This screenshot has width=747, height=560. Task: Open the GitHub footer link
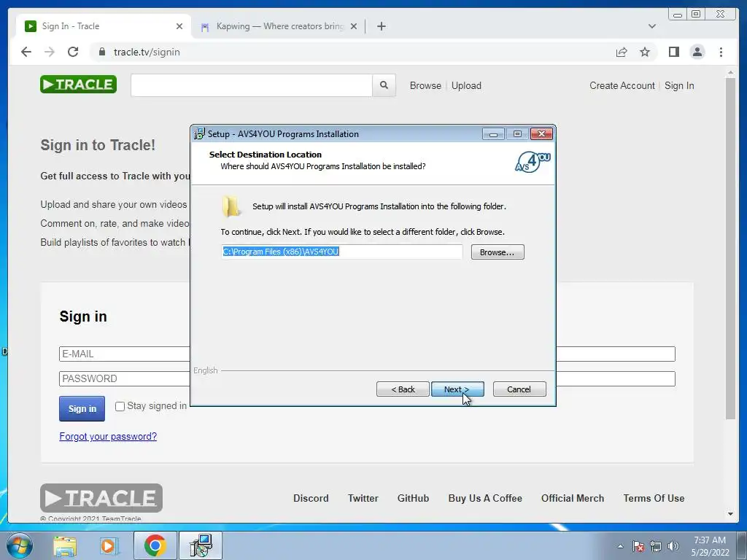coord(413,498)
